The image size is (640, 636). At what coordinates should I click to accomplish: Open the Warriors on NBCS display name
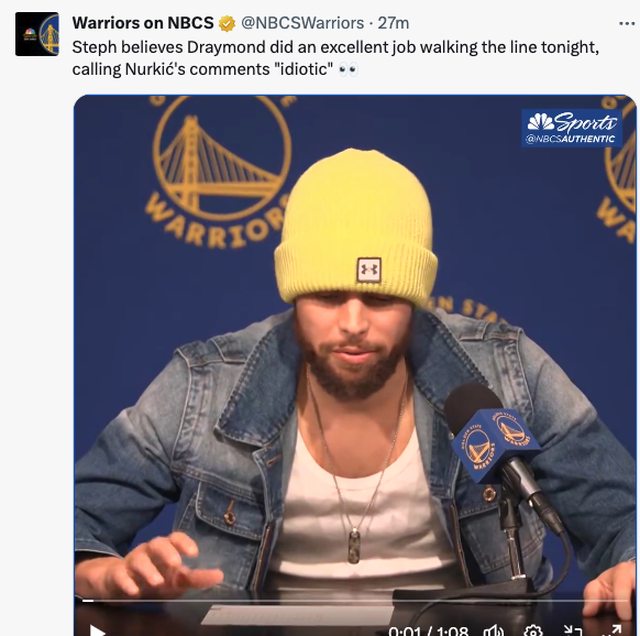point(143,23)
